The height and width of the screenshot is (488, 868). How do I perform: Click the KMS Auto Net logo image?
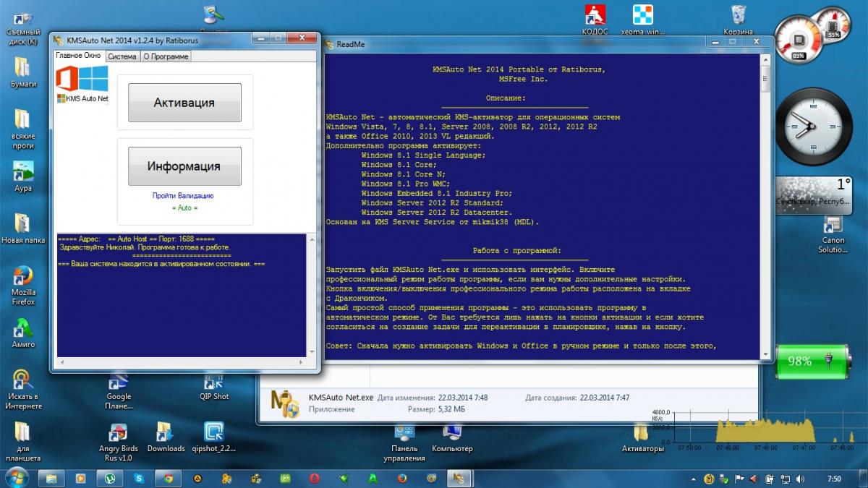click(82, 84)
